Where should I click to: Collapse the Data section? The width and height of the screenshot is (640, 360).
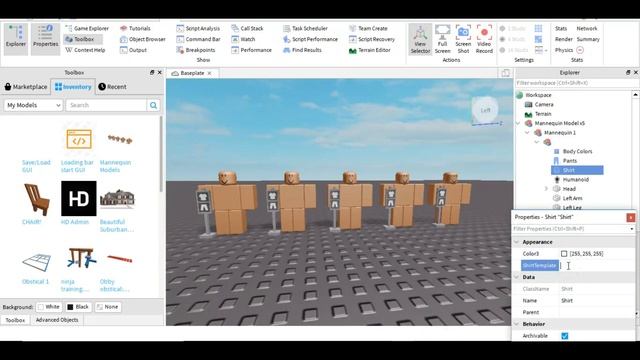[517, 277]
